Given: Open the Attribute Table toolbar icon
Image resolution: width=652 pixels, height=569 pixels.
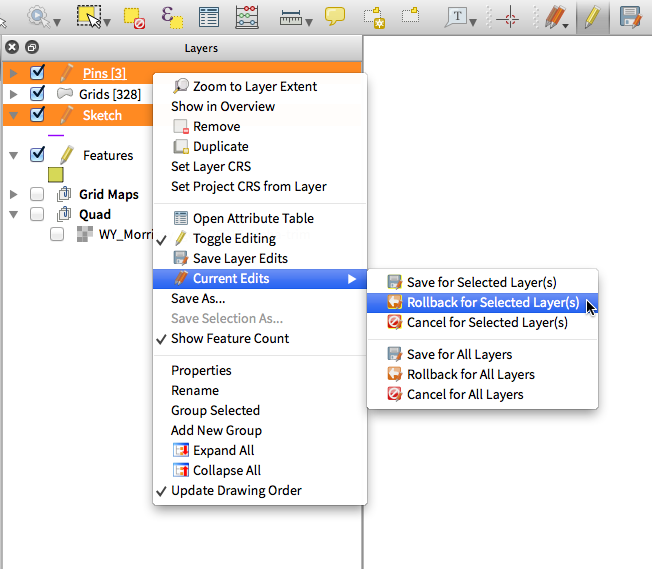Looking at the screenshot, I should pos(209,16).
